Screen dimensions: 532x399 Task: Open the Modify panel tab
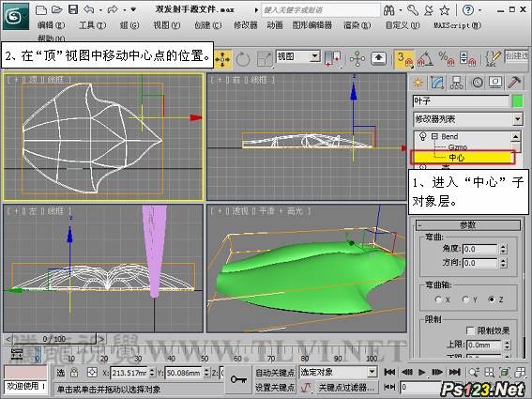[437, 83]
